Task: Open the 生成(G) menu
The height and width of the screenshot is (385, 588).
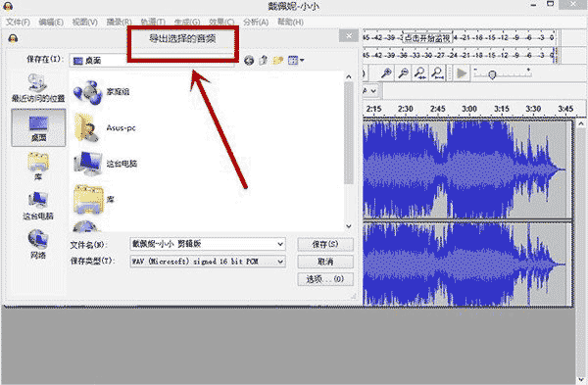Action: 187,23
